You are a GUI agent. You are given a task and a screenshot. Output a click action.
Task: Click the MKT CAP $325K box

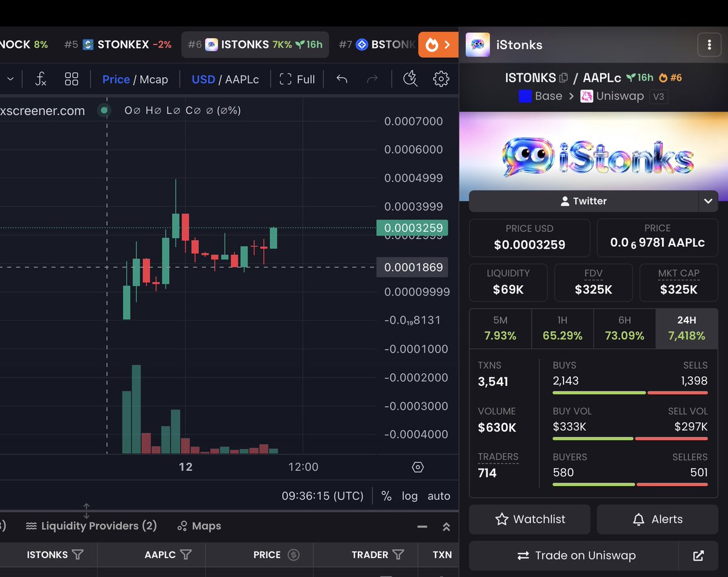click(679, 282)
